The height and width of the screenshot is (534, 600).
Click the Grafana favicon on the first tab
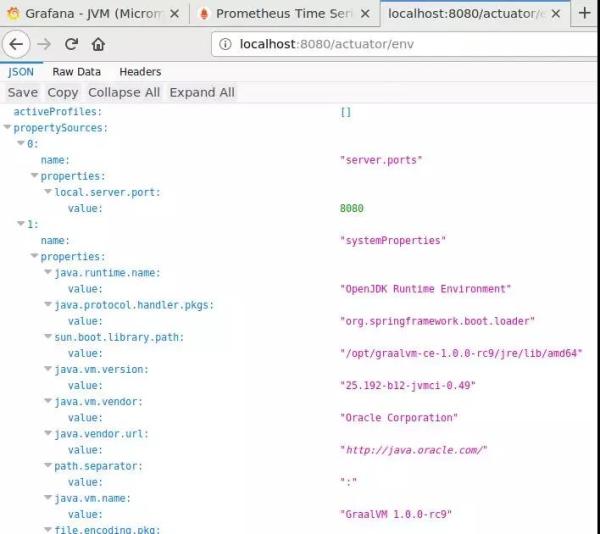pyautogui.click(x=13, y=14)
